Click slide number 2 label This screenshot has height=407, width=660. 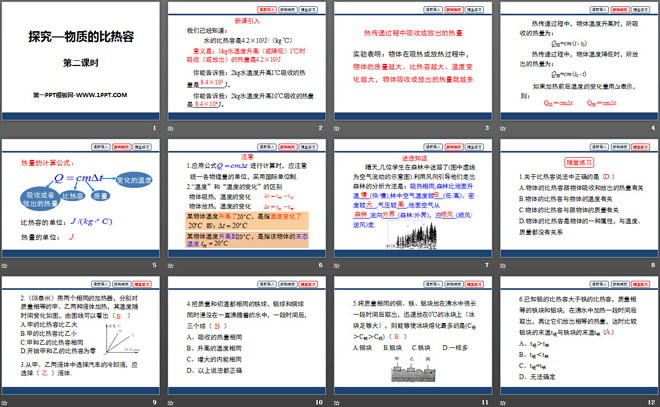click(321, 128)
